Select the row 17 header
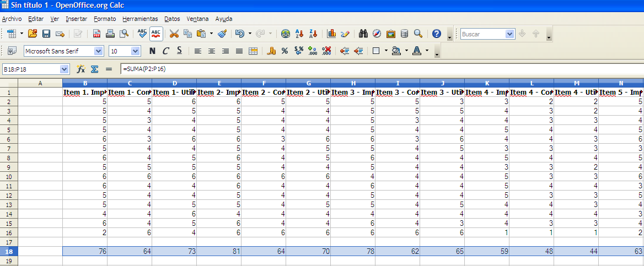Image resolution: width=644 pixels, height=266 pixels. [9, 242]
